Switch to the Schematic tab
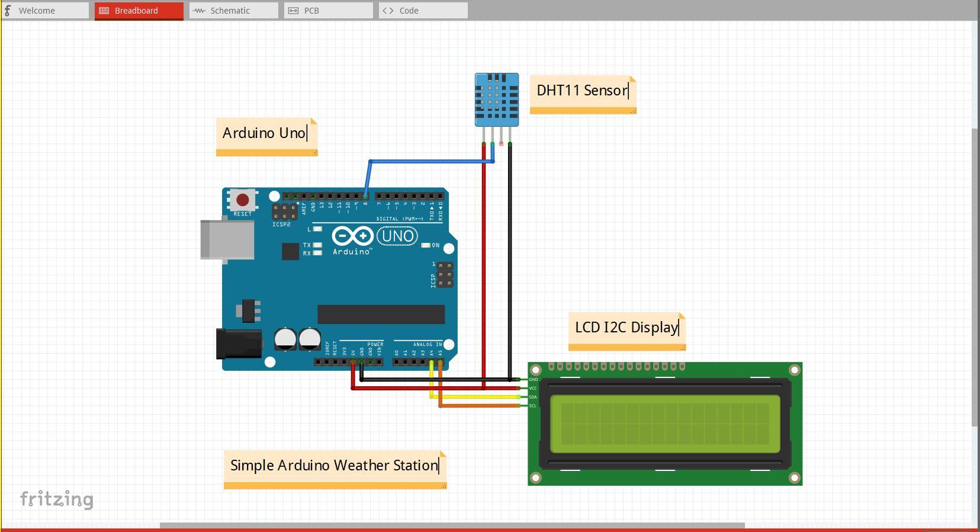The height and width of the screenshot is (532, 980). [234, 11]
